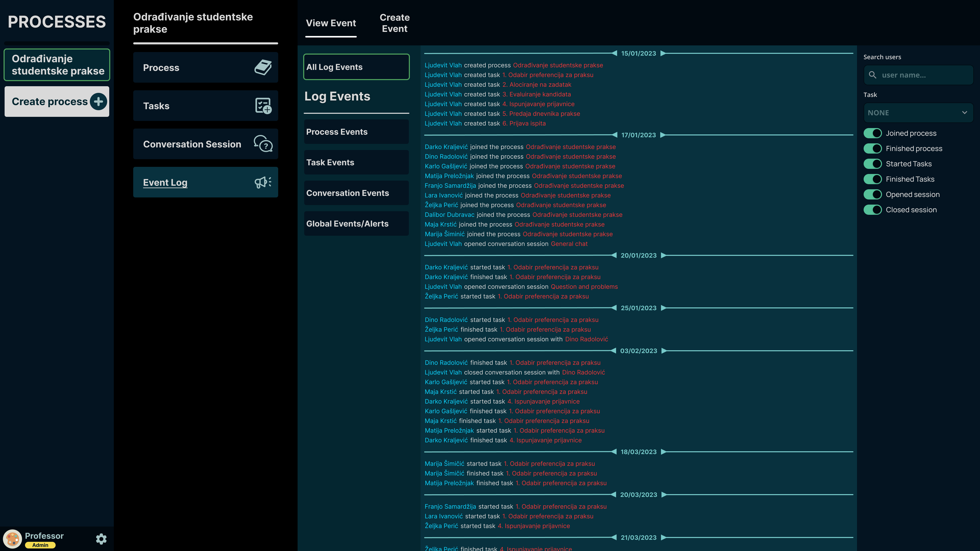
Task: Select the View Event tab
Action: click(330, 23)
